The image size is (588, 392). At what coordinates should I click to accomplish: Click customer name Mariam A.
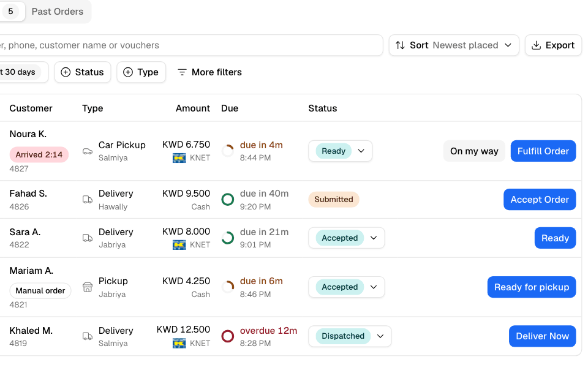coord(31,271)
